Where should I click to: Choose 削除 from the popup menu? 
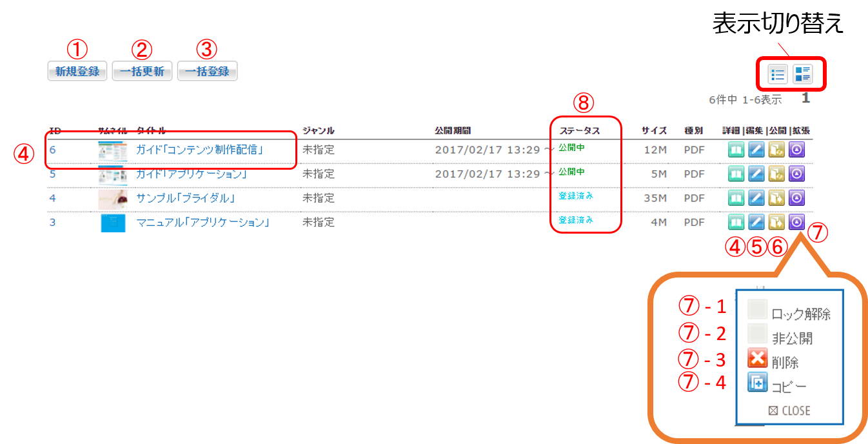coord(784,362)
